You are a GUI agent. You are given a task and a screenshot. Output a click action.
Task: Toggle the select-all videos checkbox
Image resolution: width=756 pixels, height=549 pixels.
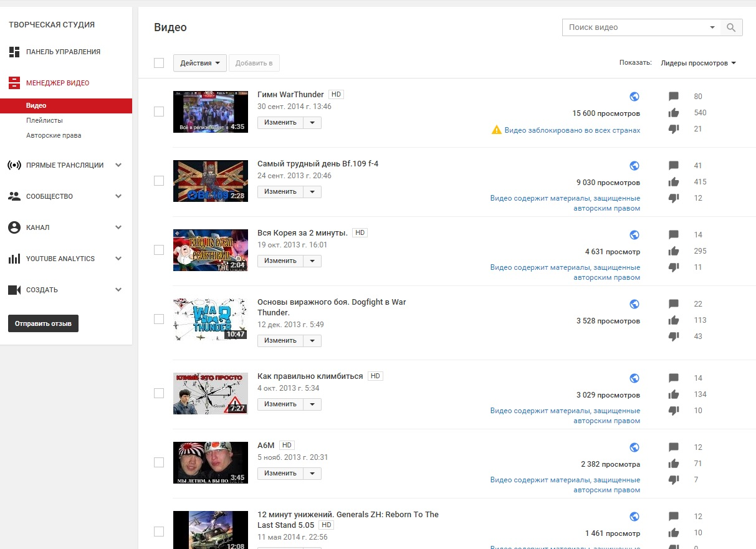click(x=159, y=63)
